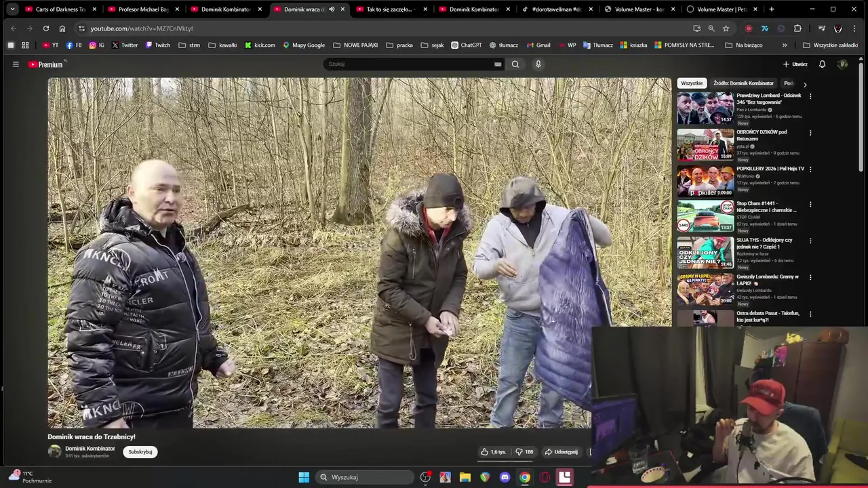Switch to Profesor Michael Bag tab

[143, 9]
